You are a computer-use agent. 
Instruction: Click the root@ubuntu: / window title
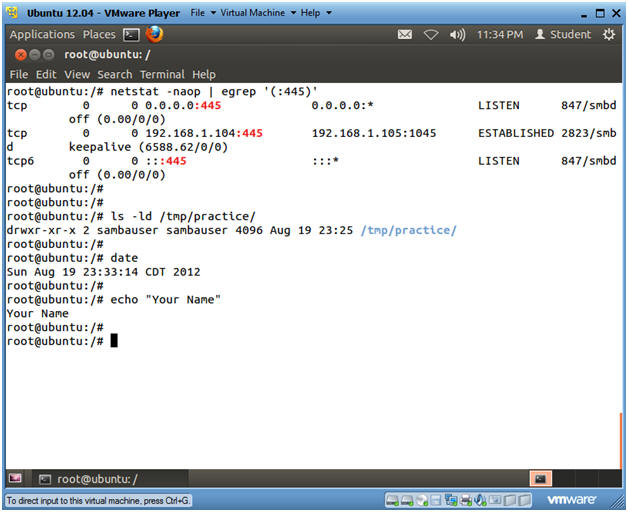tap(107, 54)
